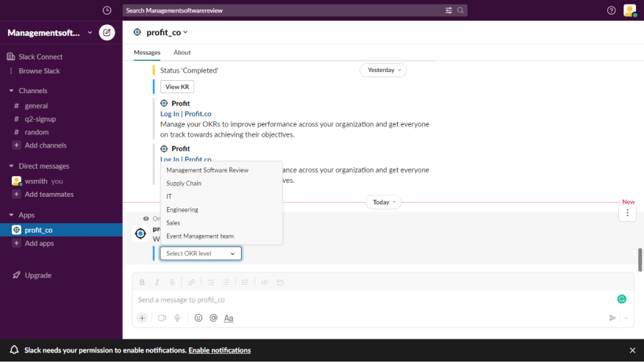644x362 pixels.
Task: Click the plus beside Add channels
Action: pos(16,145)
